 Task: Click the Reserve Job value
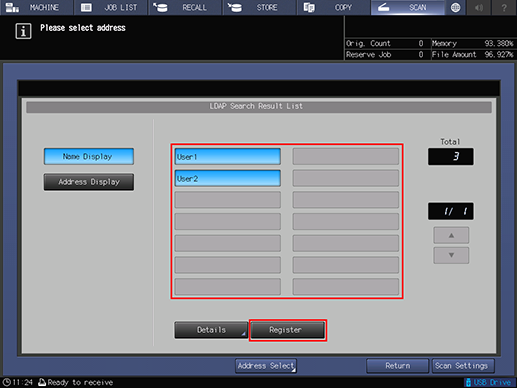421,55
